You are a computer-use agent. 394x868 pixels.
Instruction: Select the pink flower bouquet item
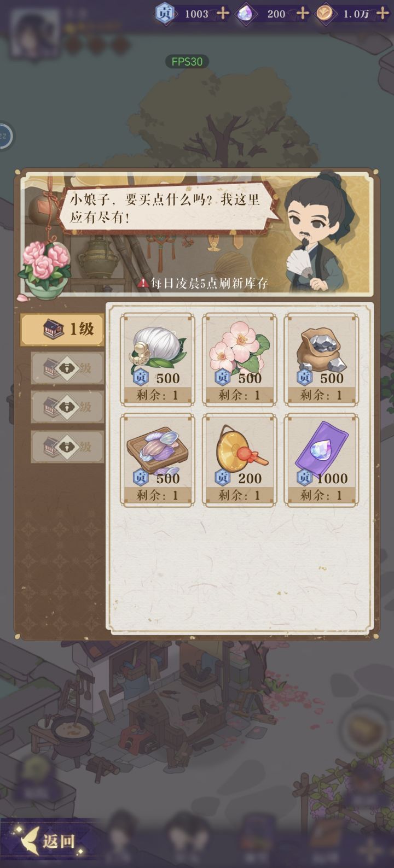(240, 359)
